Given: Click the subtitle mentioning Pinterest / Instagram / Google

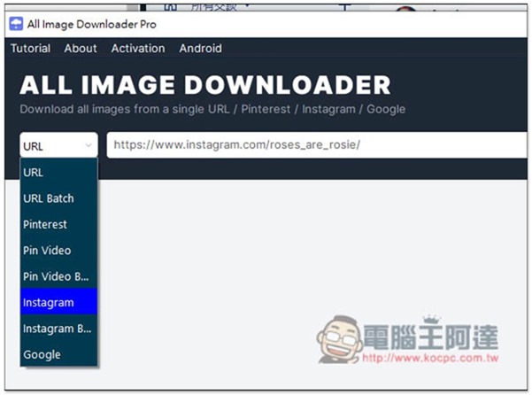Looking at the screenshot, I should [x=212, y=109].
